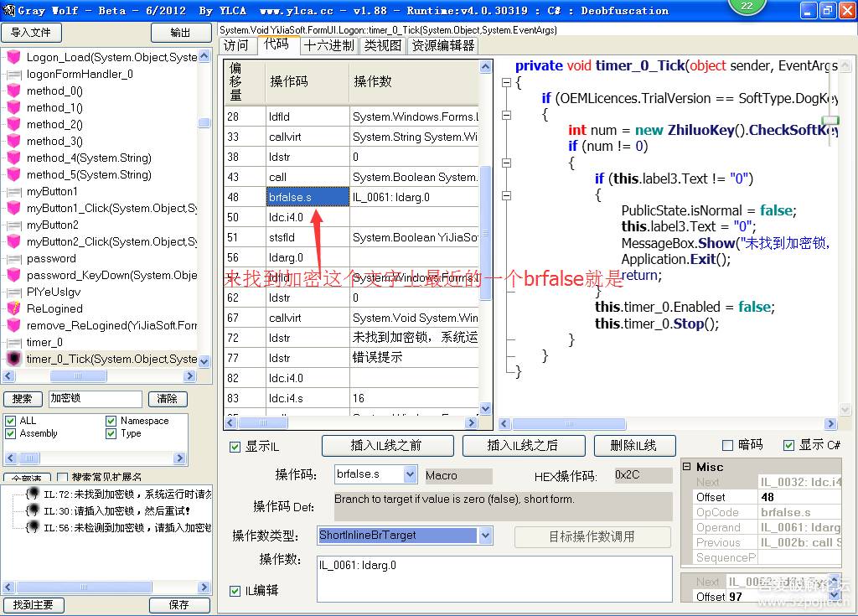Select the timer_0_Tick method icon
The width and height of the screenshot is (858, 616).
click(x=13, y=359)
